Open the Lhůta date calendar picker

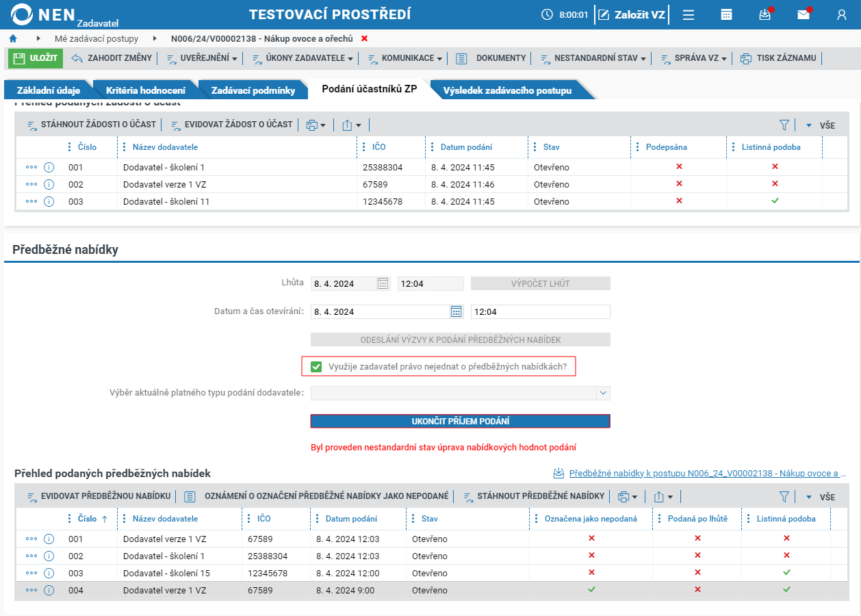point(383,283)
